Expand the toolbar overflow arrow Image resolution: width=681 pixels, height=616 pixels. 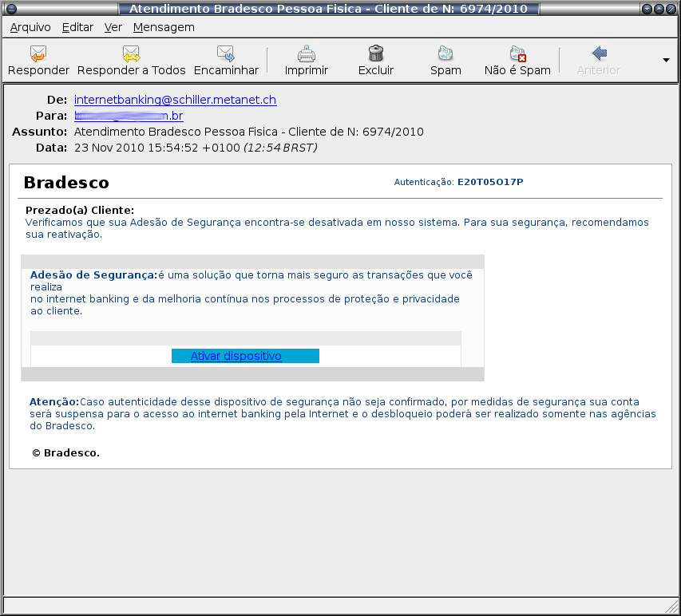pyautogui.click(x=666, y=60)
